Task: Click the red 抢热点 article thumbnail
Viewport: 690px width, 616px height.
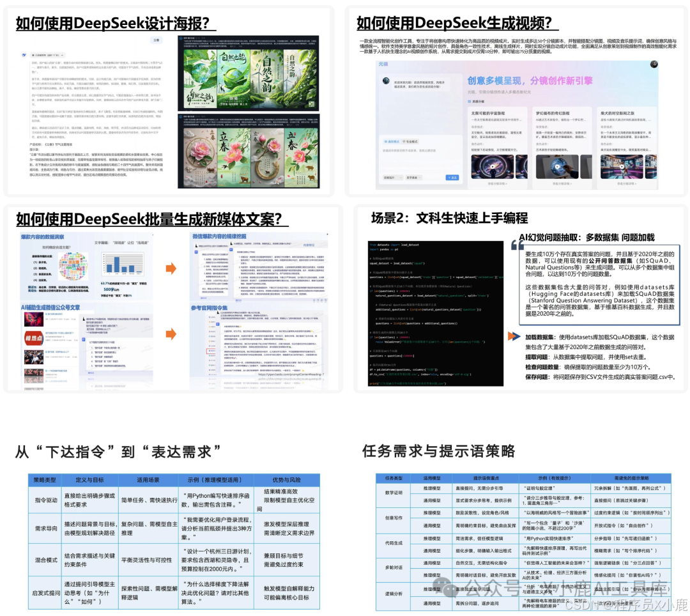Action: 33,338
